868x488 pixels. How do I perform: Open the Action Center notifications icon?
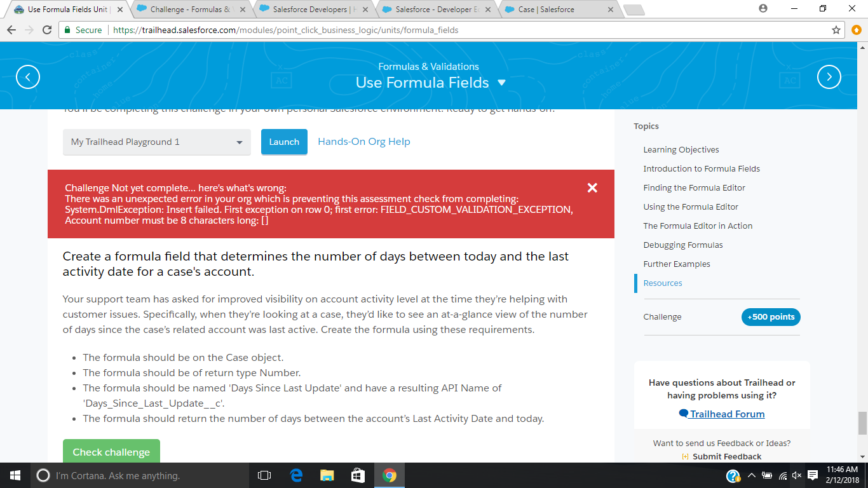click(813, 475)
